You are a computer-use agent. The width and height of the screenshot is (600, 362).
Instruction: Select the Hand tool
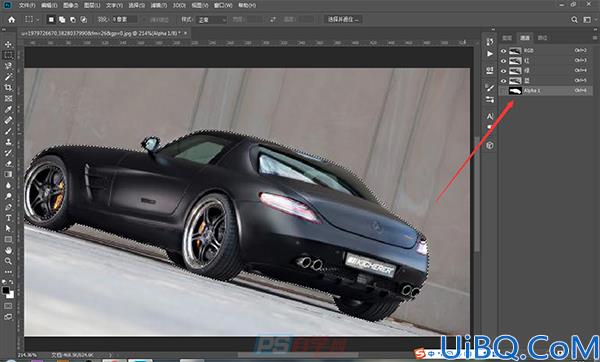pyautogui.click(x=8, y=250)
